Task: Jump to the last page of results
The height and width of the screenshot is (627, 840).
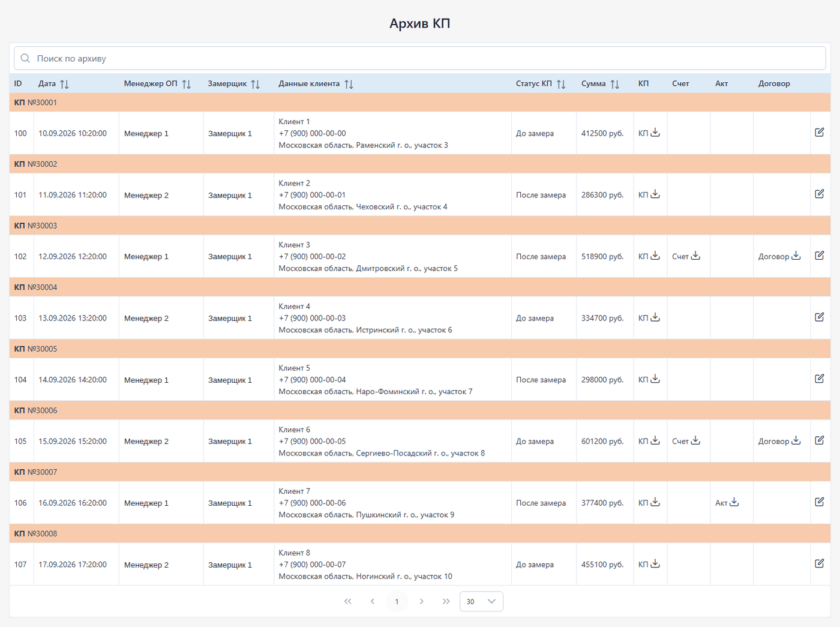Action: tap(446, 601)
